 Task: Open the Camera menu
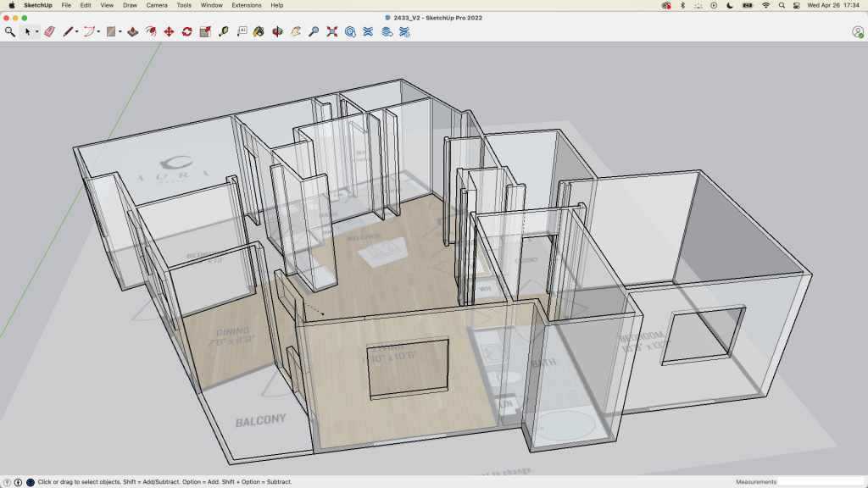point(156,5)
